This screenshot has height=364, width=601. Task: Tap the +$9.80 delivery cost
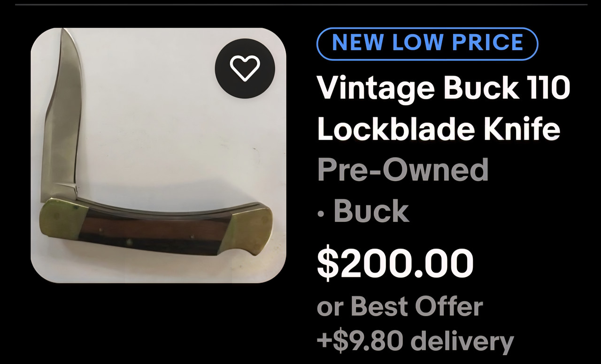coord(416,341)
